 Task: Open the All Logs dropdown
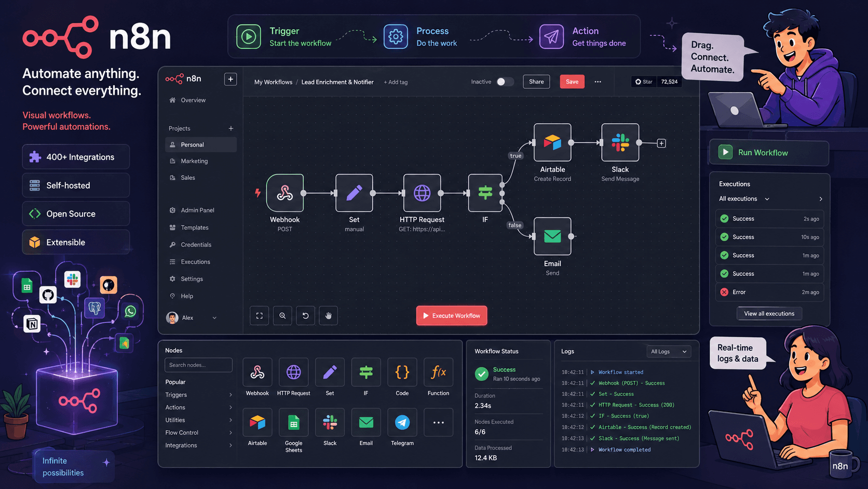point(669,352)
